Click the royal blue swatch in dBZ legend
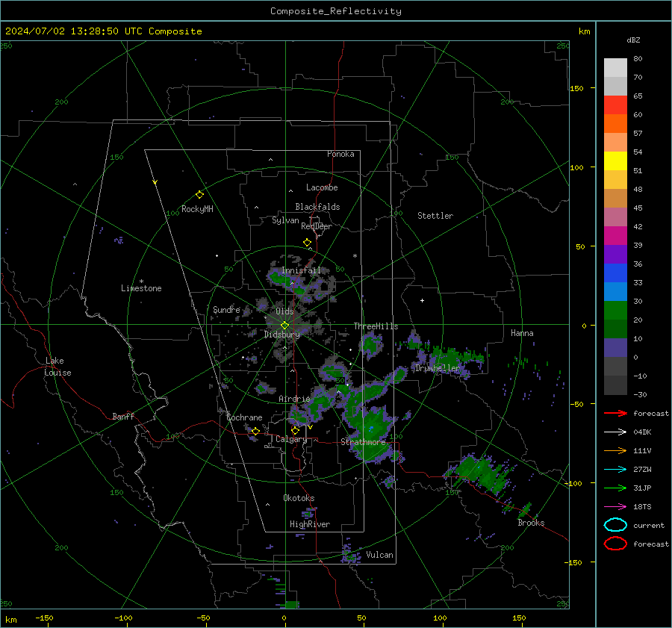 point(615,273)
